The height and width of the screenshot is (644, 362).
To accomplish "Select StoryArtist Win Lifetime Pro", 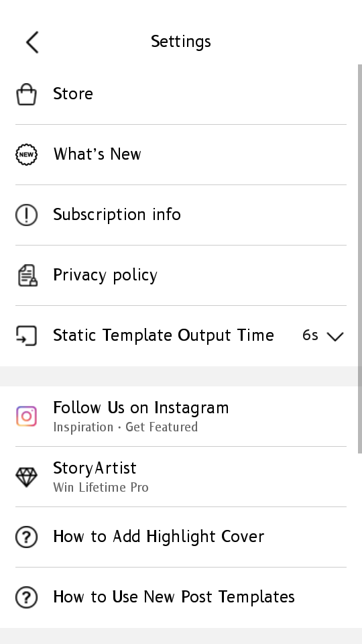I will 181,477.
